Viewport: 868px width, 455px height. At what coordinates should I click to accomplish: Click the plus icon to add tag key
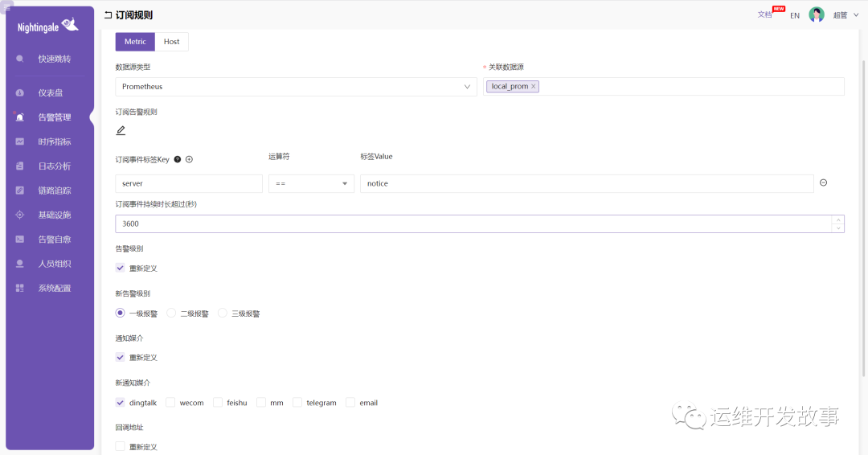(x=190, y=159)
